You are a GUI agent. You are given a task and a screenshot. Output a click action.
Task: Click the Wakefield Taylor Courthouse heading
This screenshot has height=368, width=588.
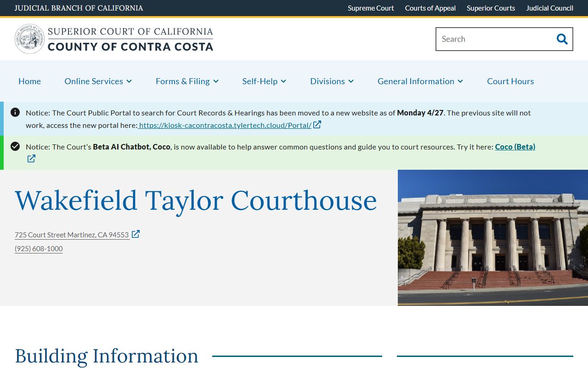click(196, 201)
